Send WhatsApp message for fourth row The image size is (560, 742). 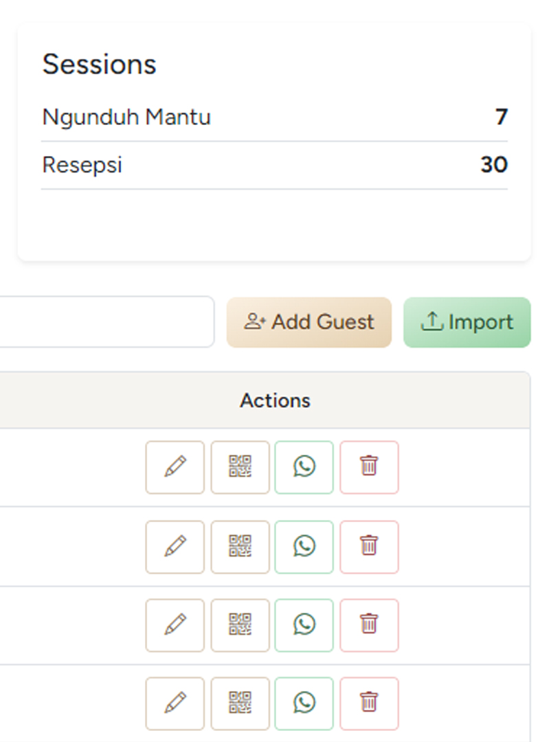[304, 704]
